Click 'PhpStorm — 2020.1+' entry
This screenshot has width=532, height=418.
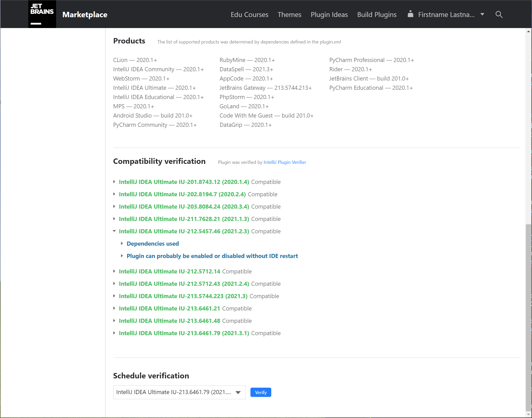coord(247,97)
